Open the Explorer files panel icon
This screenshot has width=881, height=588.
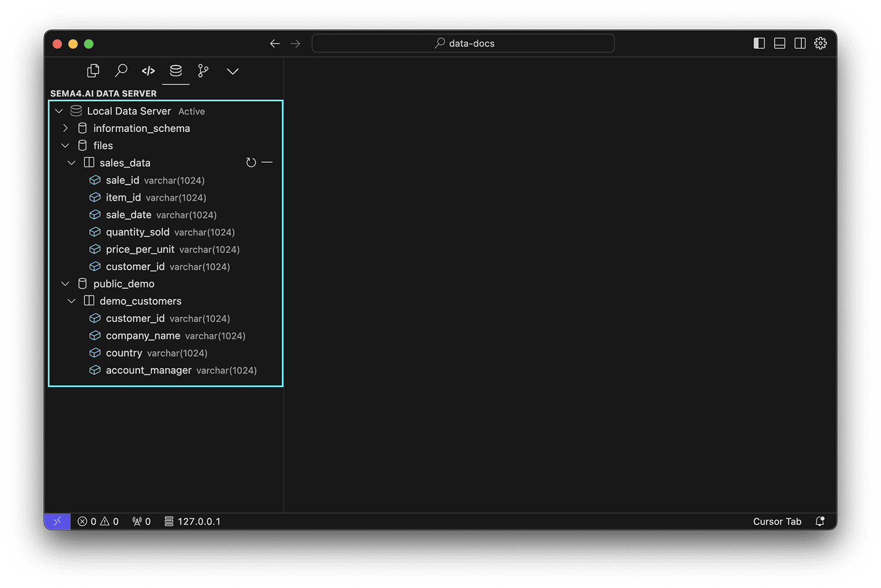click(x=93, y=70)
